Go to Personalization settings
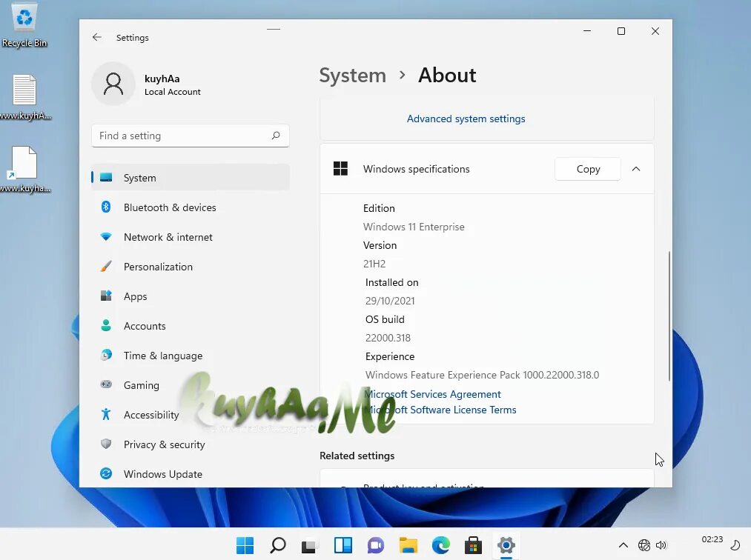Viewport: 751px width, 560px height. point(190,267)
